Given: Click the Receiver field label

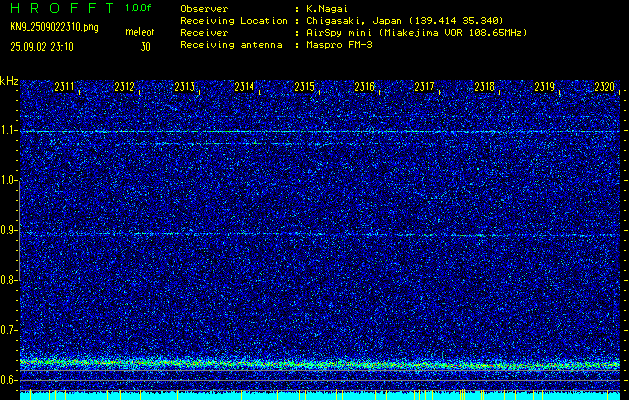Looking at the screenshot, I should [204, 33].
